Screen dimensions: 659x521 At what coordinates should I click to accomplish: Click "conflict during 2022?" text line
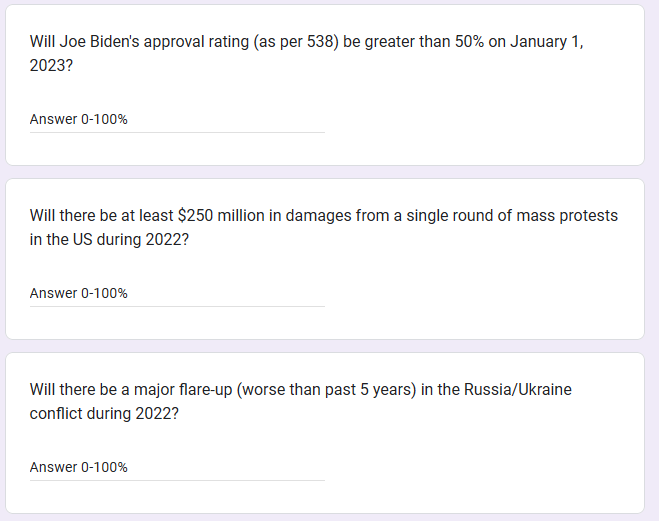point(105,412)
